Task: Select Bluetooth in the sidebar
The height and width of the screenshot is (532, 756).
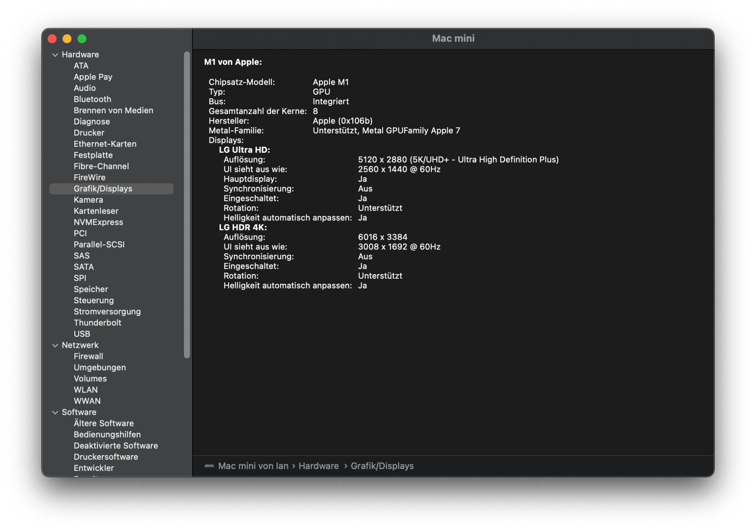Action: coord(92,99)
